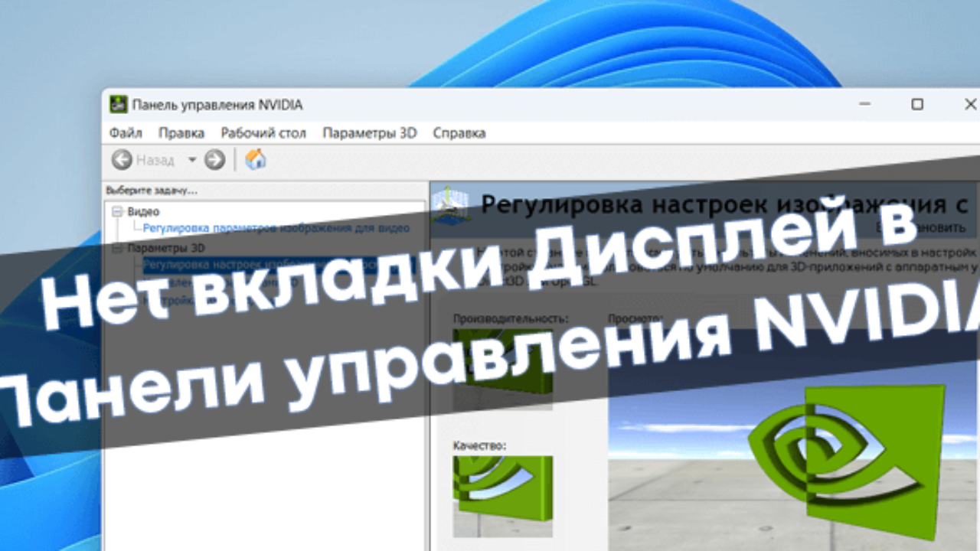Screen dimensions: 980x551
Task: Click the NVIDIA logo in title bar
Action: coord(118,105)
